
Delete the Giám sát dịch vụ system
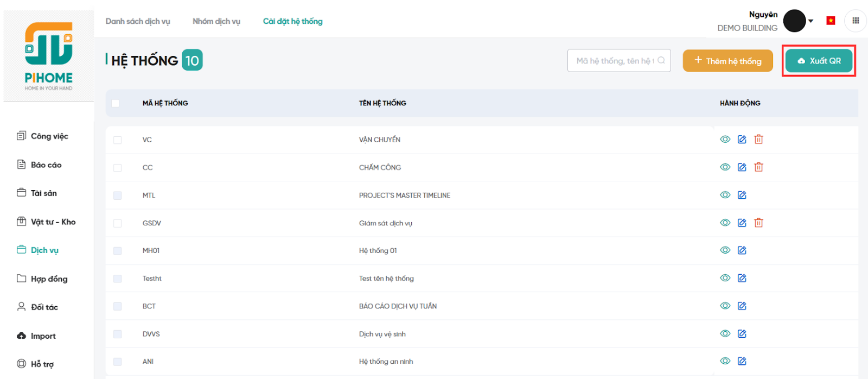[x=758, y=223]
